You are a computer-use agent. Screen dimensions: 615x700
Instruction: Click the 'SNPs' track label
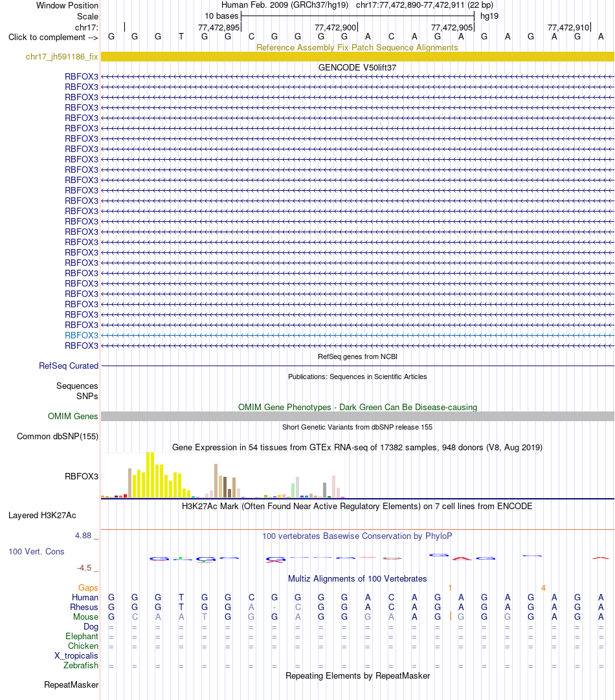(87, 397)
